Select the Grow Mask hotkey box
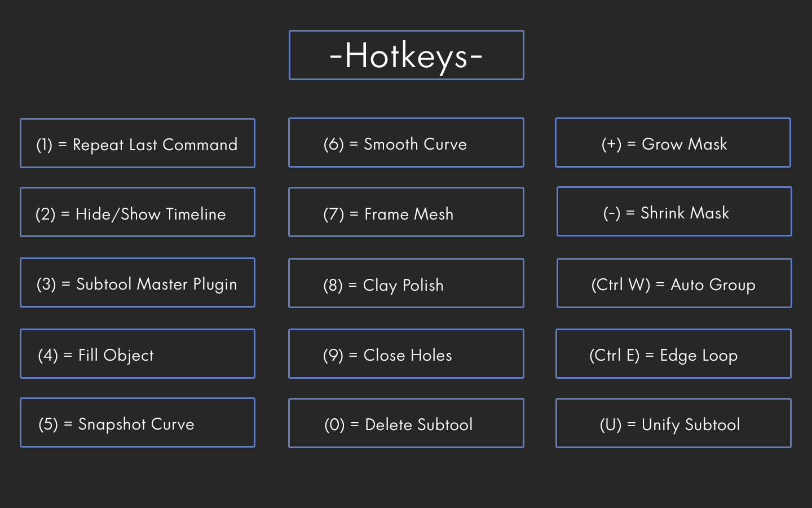 [673, 142]
